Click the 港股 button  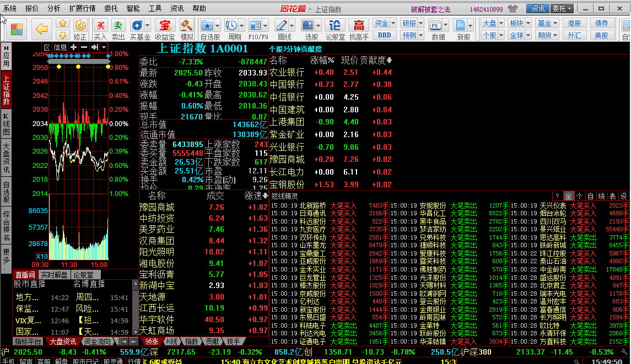(x=574, y=23)
